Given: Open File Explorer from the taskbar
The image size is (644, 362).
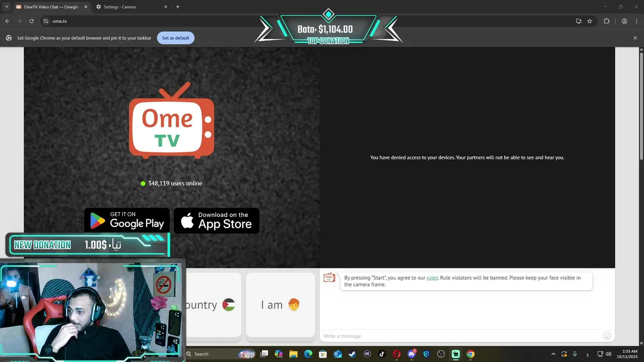Looking at the screenshot, I should 293,354.
